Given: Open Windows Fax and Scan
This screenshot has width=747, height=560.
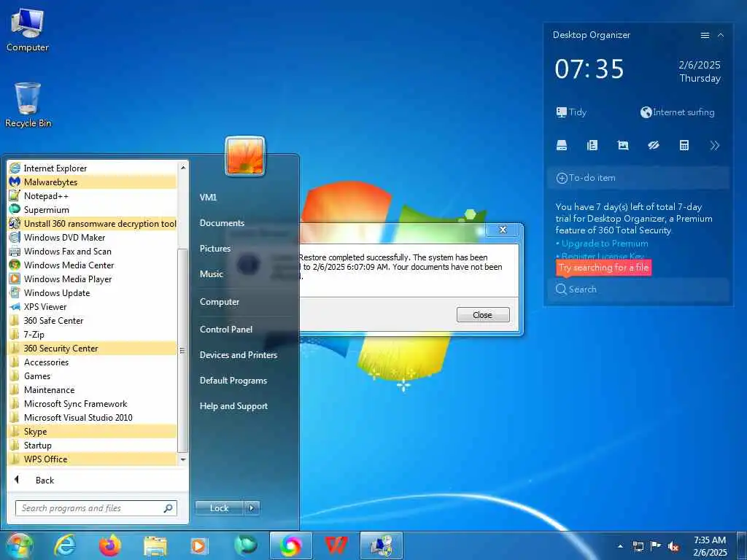Looking at the screenshot, I should tap(93, 251).
